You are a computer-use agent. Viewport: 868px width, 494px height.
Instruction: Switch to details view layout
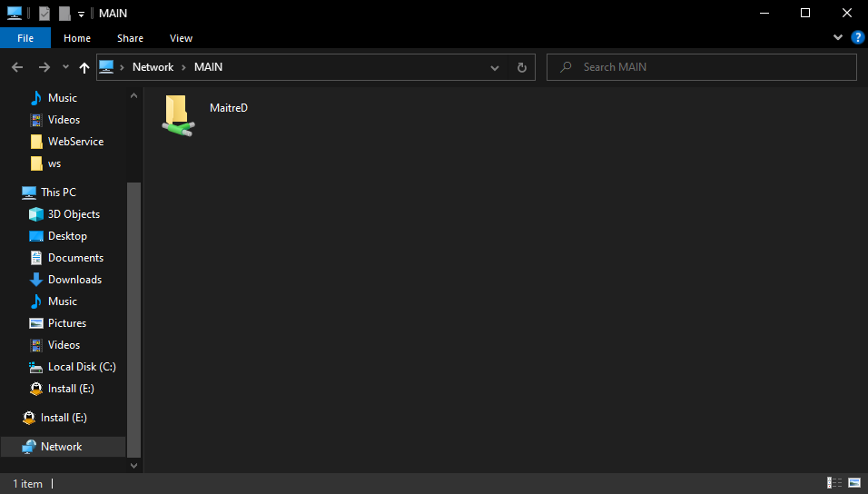[833, 483]
